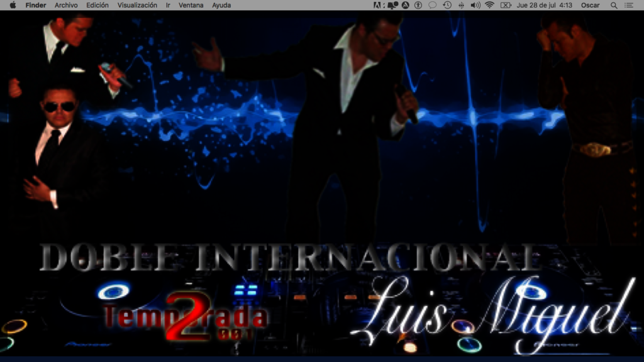Click the display notification icon in the menu bar

(392, 5)
